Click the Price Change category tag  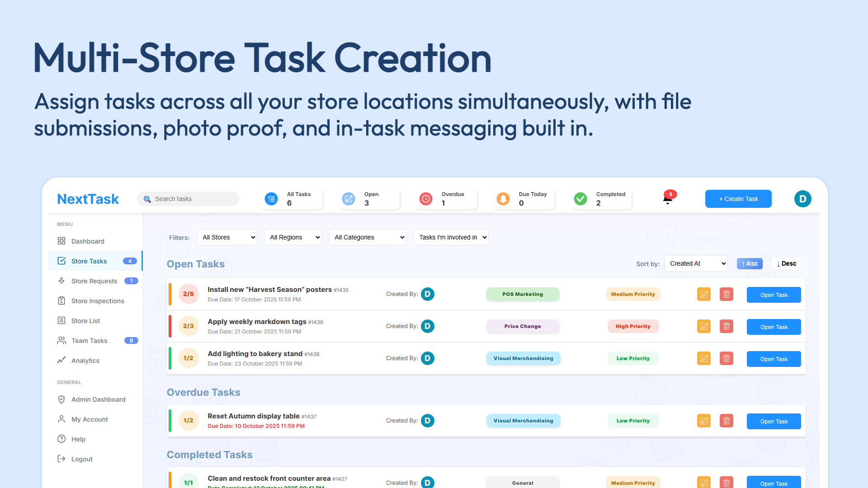pyautogui.click(x=523, y=326)
